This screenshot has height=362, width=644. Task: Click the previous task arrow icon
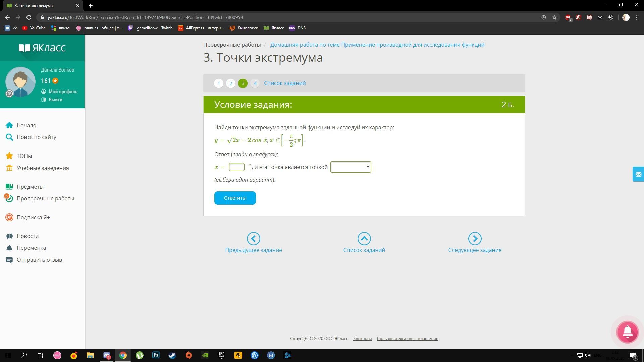pyautogui.click(x=253, y=239)
